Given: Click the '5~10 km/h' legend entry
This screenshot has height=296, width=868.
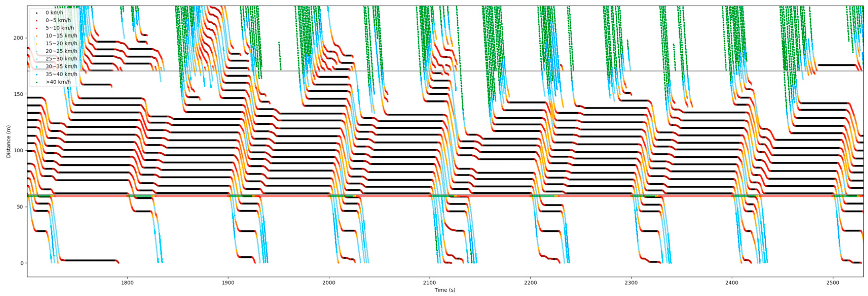Looking at the screenshot, I should click(60, 28).
